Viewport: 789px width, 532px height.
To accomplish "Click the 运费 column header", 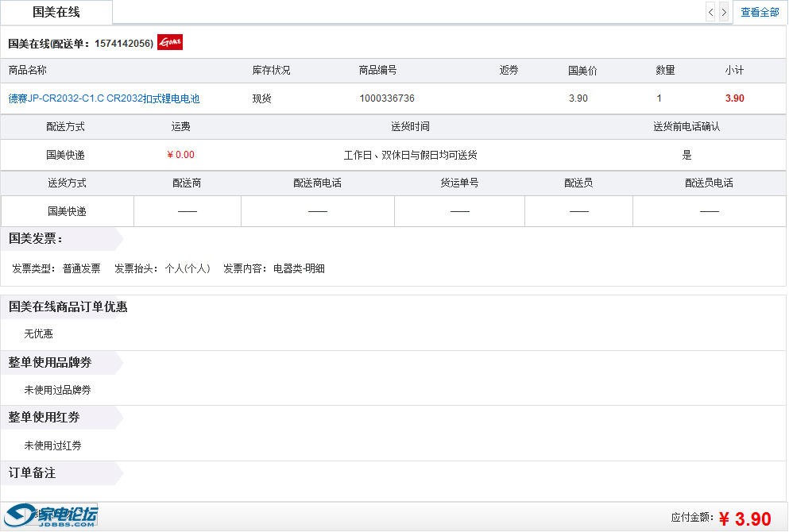I will (x=180, y=127).
